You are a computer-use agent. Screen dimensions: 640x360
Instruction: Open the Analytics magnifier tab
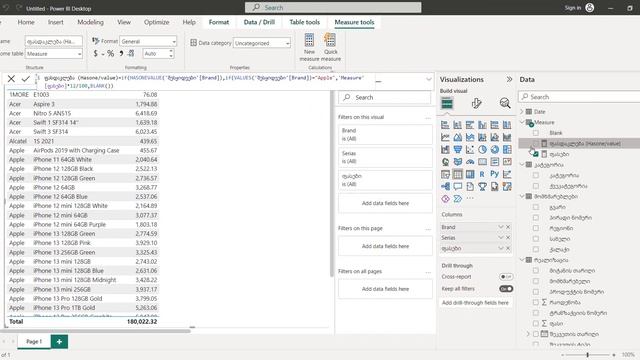coord(505,103)
